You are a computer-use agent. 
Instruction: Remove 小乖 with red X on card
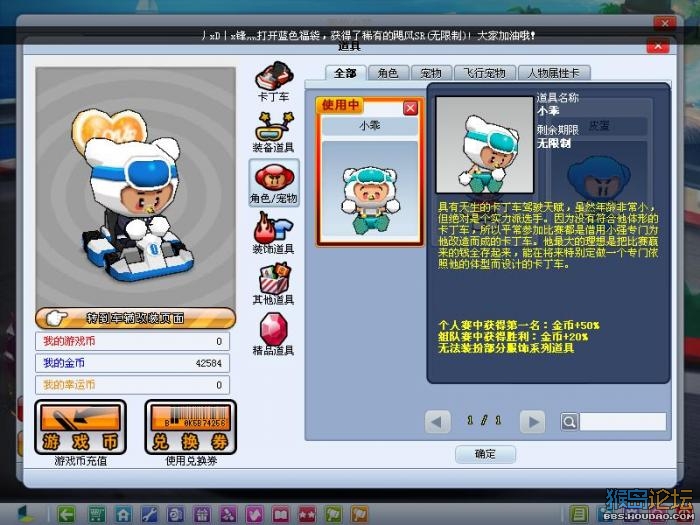pos(410,108)
